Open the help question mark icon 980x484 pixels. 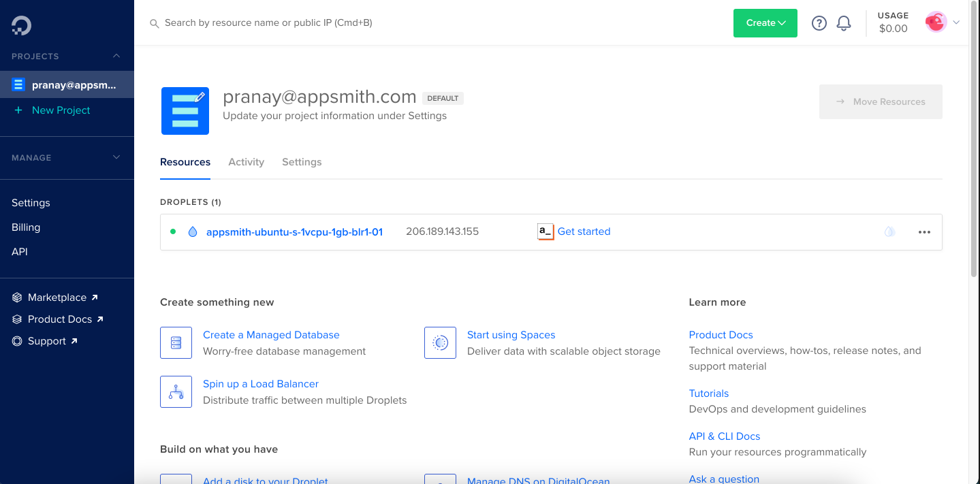pos(819,23)
